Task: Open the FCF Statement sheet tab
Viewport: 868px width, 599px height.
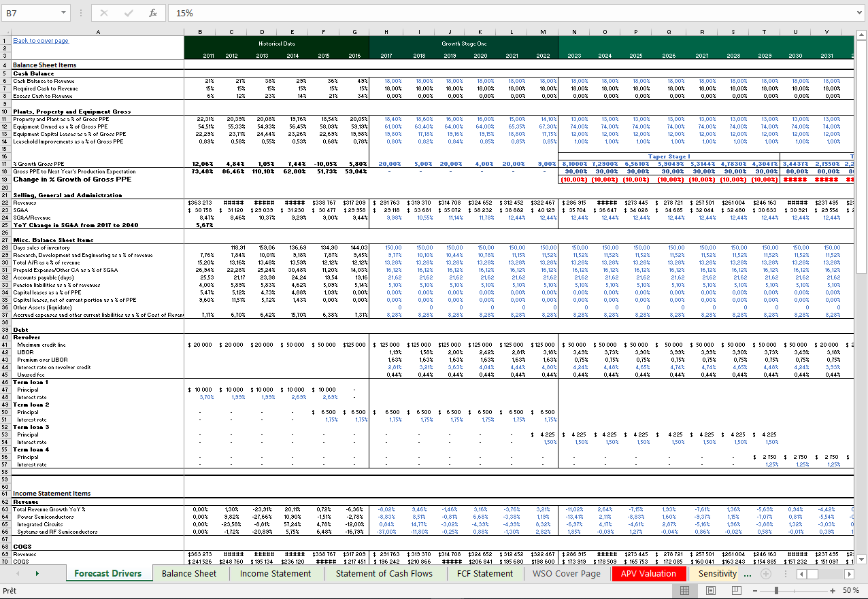Action: (x=484, y=573)
